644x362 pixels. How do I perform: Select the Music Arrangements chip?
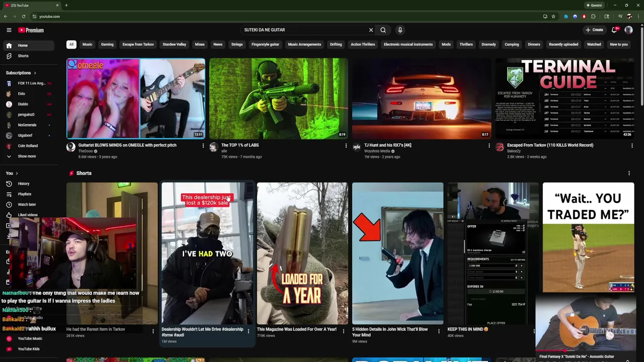pos(304,44)
